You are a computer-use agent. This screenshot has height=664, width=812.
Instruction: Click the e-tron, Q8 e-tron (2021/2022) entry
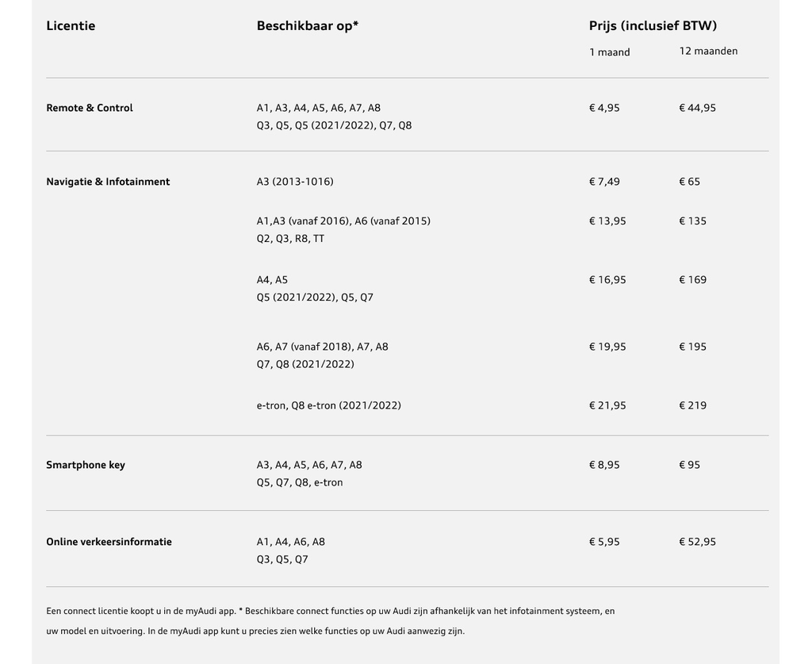(x=328, y=405)
